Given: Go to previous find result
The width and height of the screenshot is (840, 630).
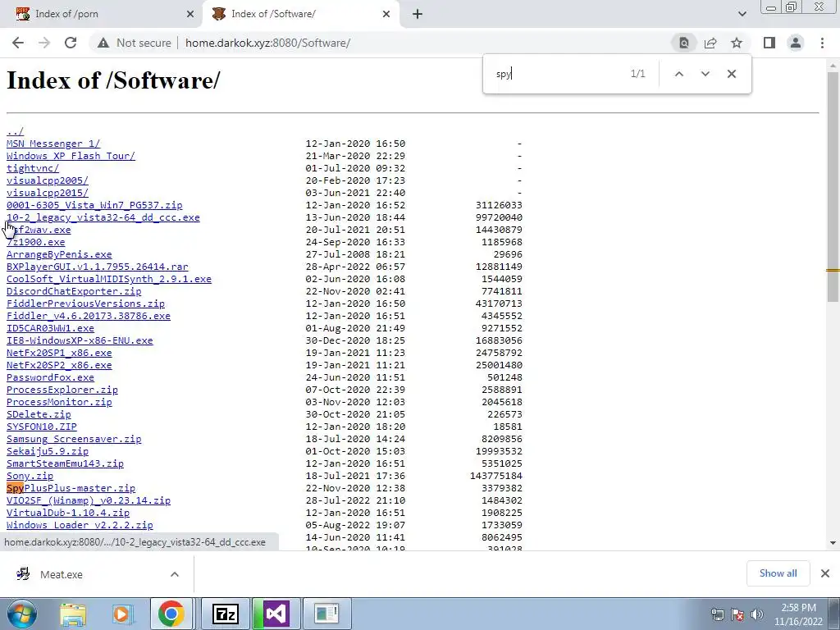Looking at the screenshot, I should pos(678,74).
